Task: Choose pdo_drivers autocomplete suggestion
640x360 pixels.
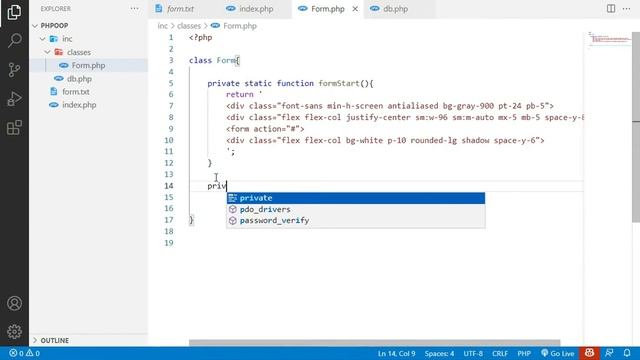Action: (x=356, y=209)
